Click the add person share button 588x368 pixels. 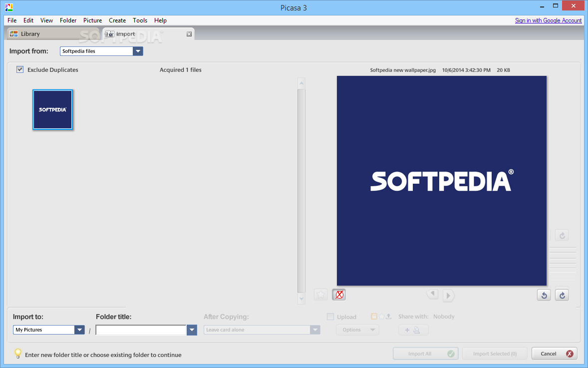click(413, 330)
